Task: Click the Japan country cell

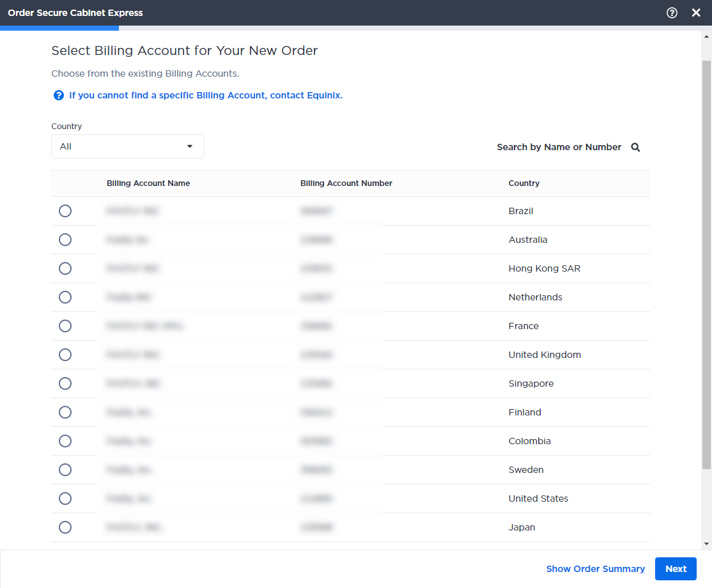Action: [x=522, y=528]
